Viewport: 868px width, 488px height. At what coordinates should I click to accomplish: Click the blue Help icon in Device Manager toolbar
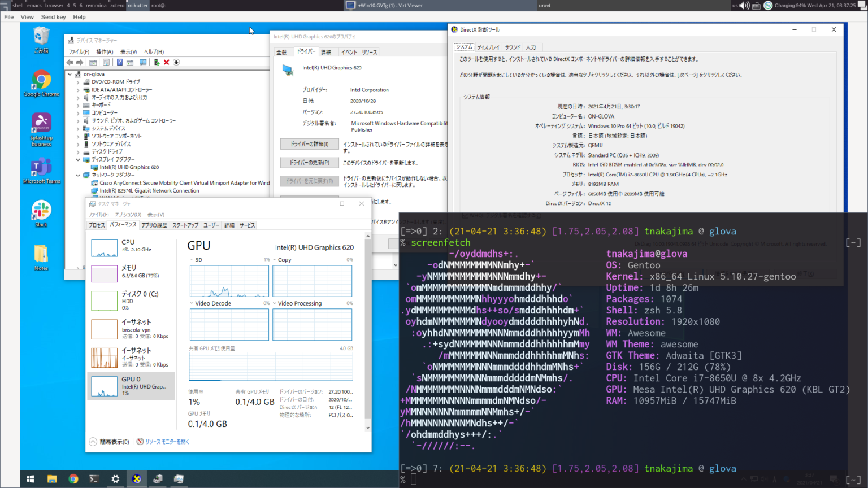[119, 62]
